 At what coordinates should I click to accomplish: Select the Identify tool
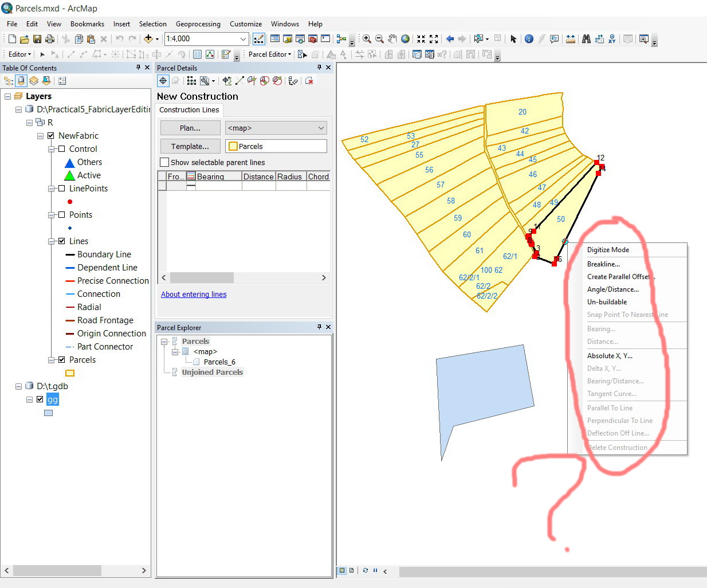click(529, 39)
